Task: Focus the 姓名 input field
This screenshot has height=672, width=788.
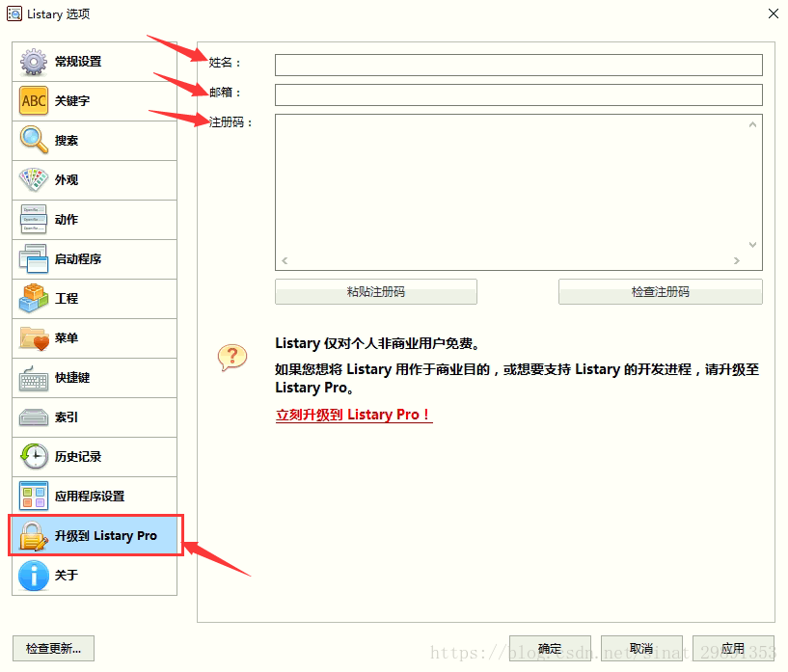Action: pos(519,66)
